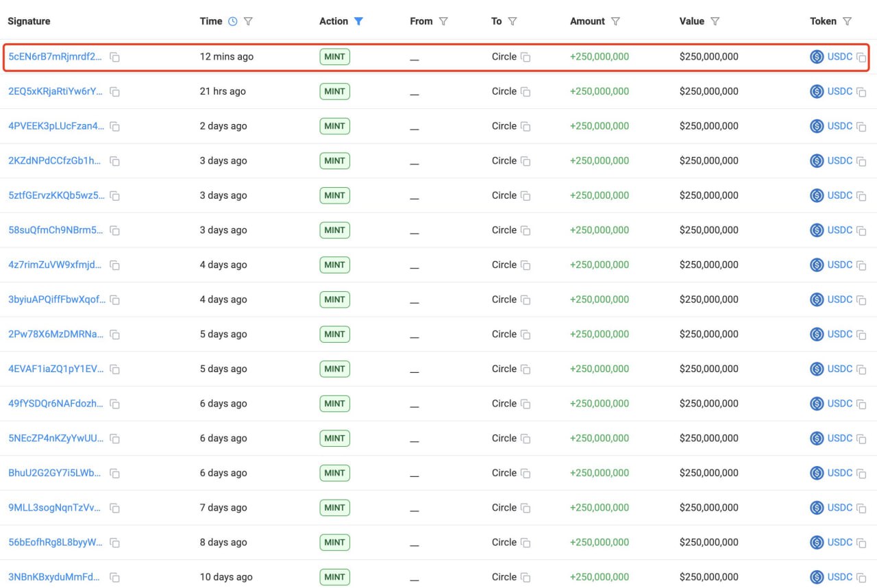Open transaction 4PVEEK3pLUcFzan4

tap(57, 126)
